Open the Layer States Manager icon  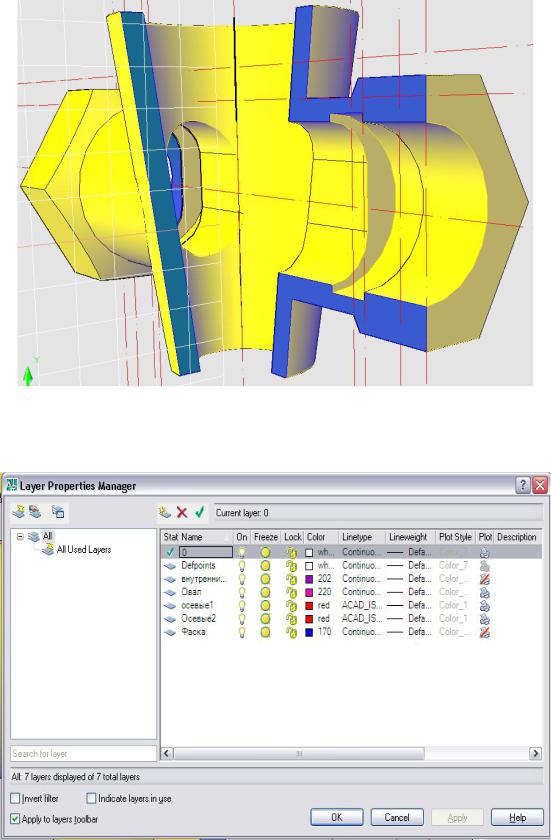click(58, 512)
